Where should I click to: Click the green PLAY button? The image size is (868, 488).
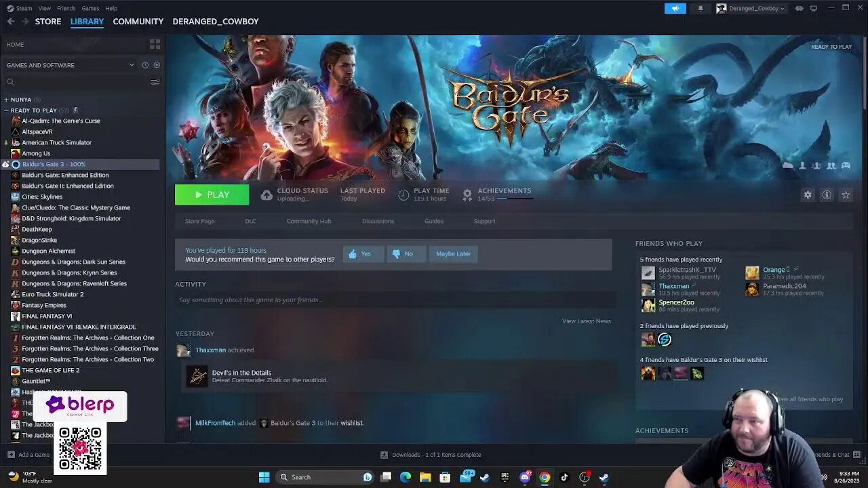pyautogui.click(x=212, y=195)
